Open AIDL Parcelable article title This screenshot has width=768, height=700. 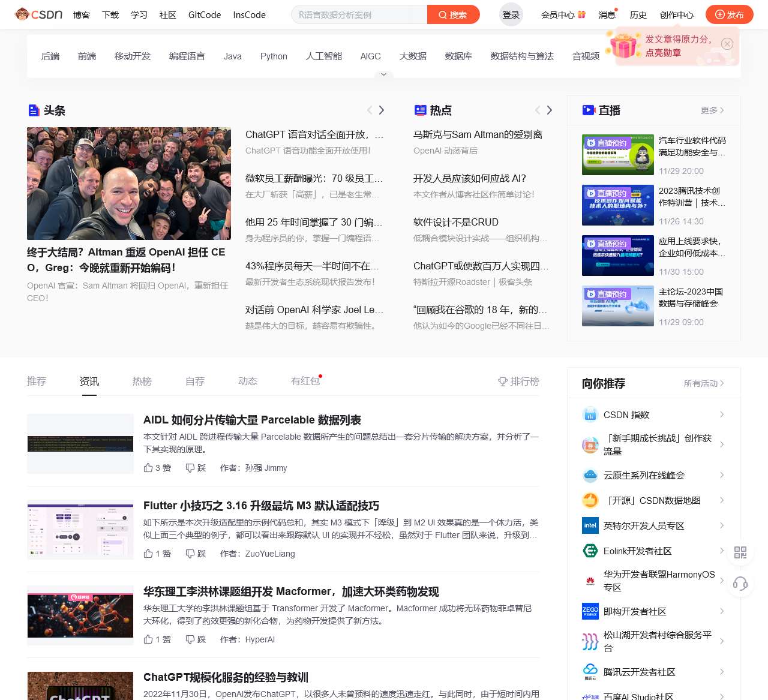pyautogui.click(x=252, y=420)
